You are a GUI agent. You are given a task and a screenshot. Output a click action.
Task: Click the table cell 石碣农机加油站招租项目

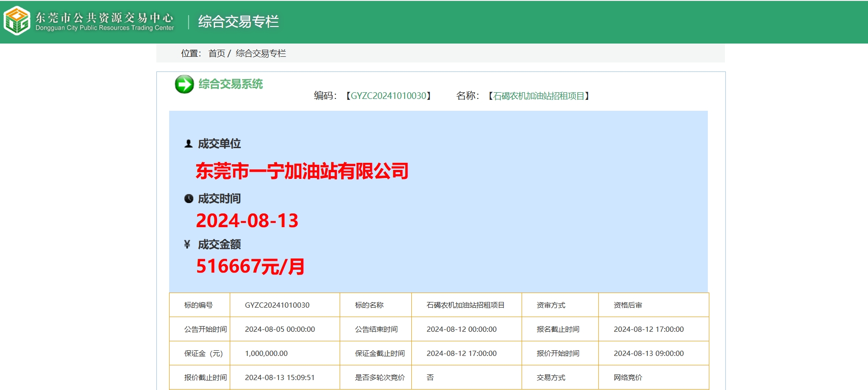click(467, 305)
